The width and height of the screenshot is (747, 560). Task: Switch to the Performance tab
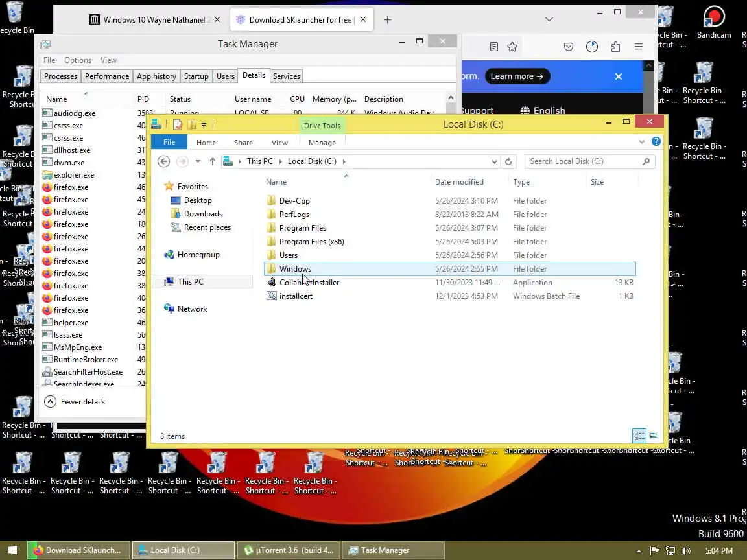pos(107,76)
